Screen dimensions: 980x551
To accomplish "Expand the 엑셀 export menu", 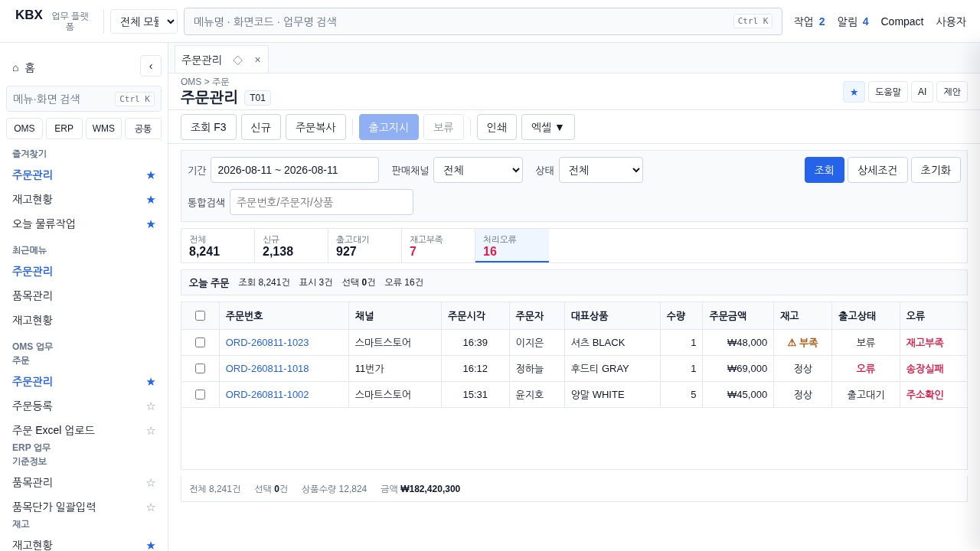I will click(x=548, y=127).
